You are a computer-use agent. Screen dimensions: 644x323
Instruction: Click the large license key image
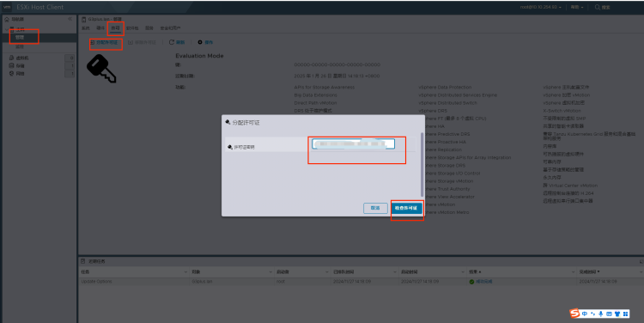coord(101,69)
